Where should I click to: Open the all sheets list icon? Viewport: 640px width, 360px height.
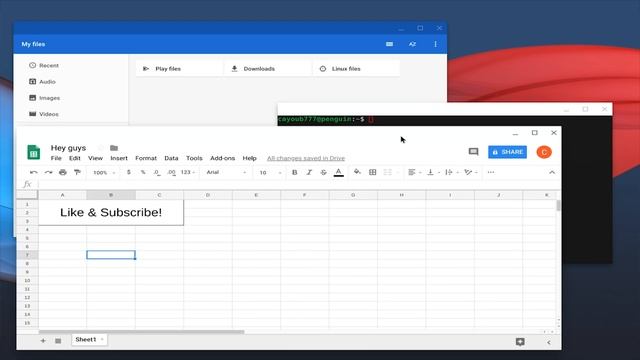click(58, 341)
